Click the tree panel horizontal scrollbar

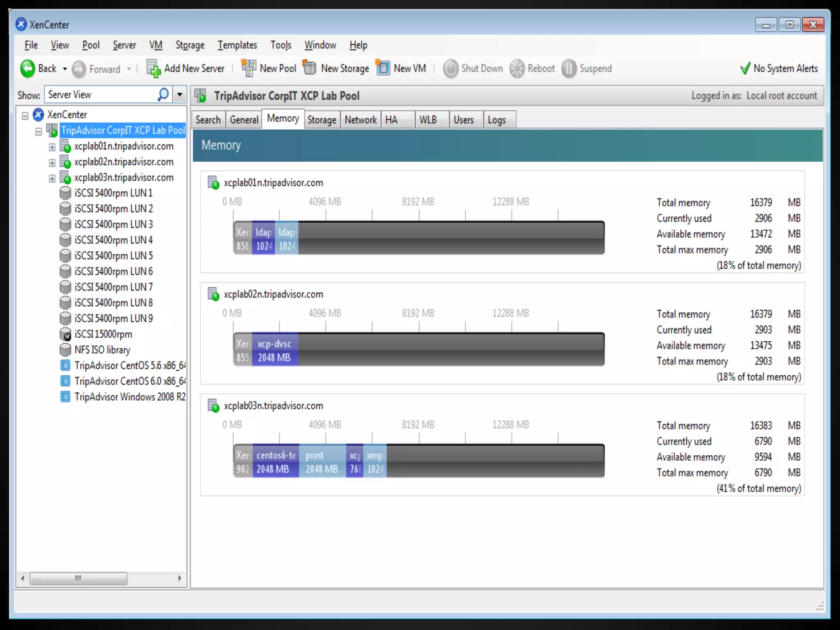click(x=78, y=578)
